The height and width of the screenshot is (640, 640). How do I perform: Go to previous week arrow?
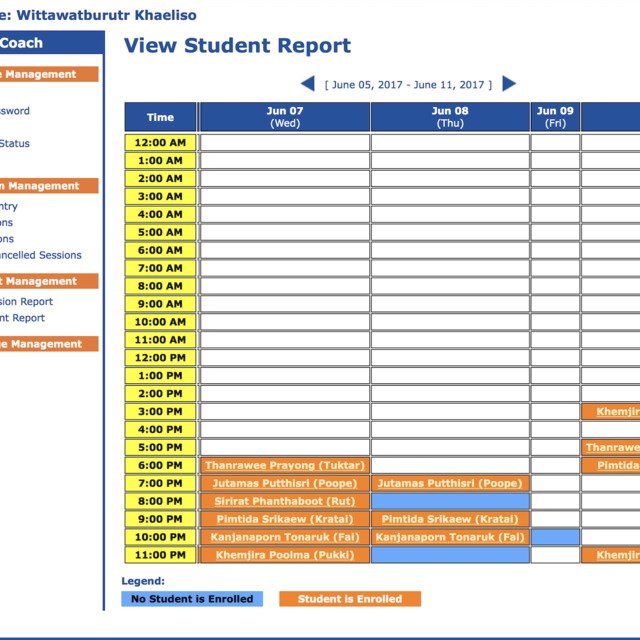308,84
